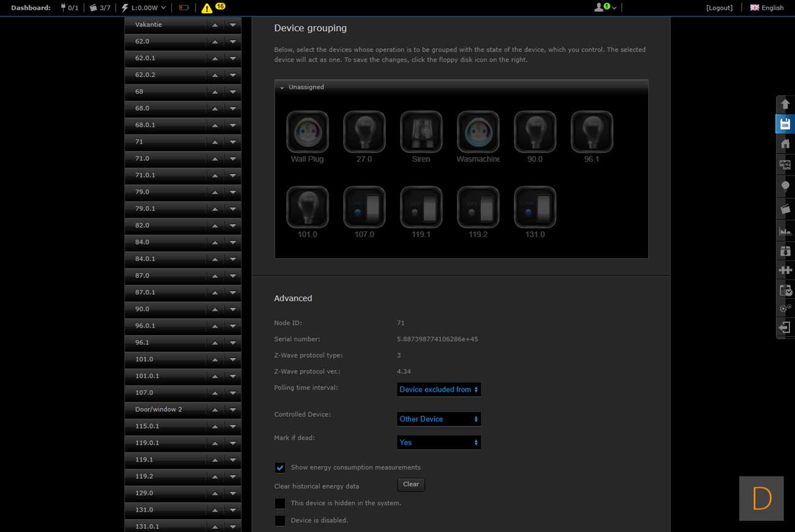Open the Controlled Device dropdown

click(438, 419)
